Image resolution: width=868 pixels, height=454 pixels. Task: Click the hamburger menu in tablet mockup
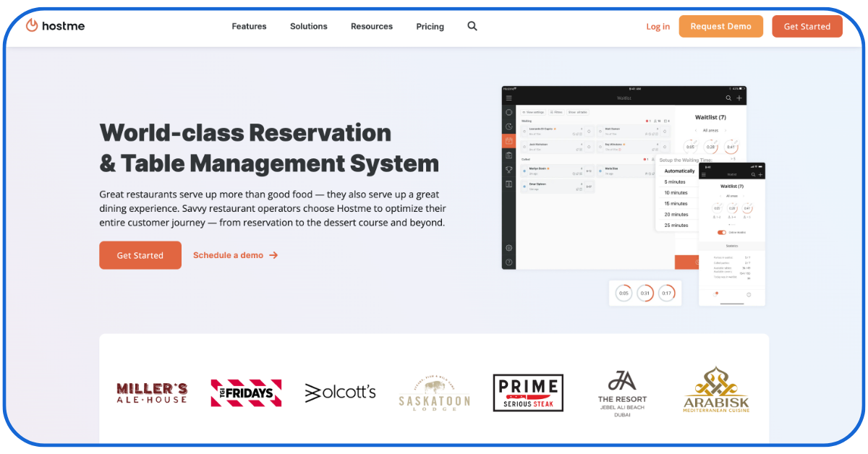(509, 98)
